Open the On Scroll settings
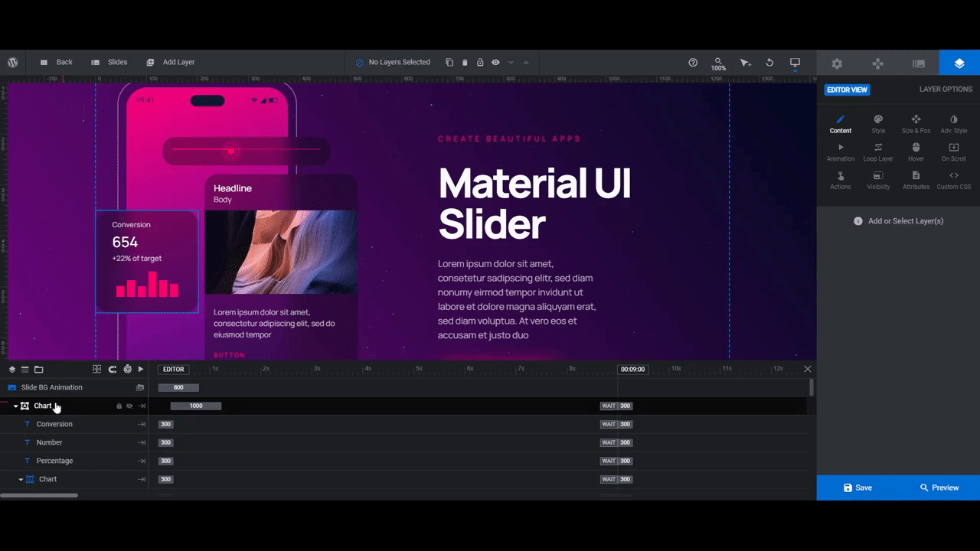The width and height of the screenshot is (980, 551). [954, 152]
